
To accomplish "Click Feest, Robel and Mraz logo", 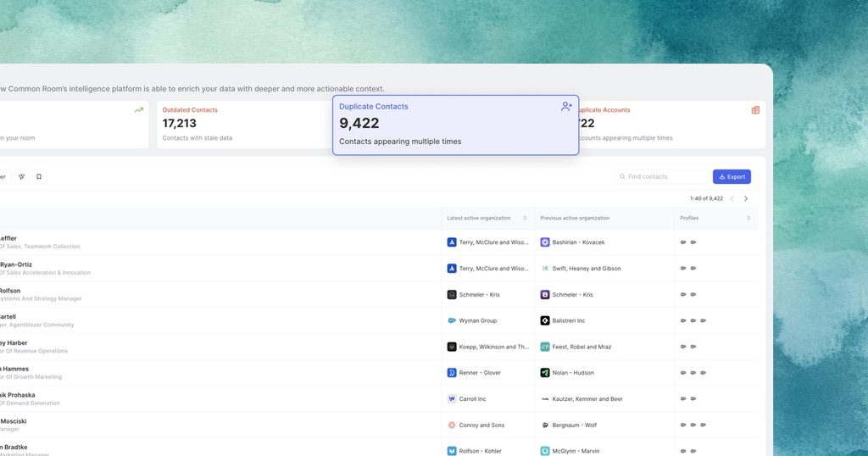I will pos(545,347).
